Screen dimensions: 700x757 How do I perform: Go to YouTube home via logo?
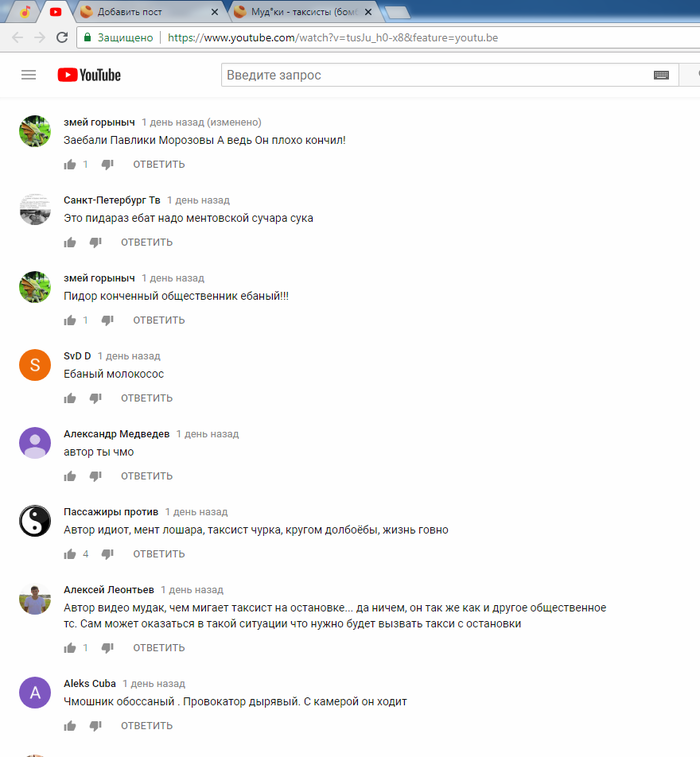[x=89, y=75]
